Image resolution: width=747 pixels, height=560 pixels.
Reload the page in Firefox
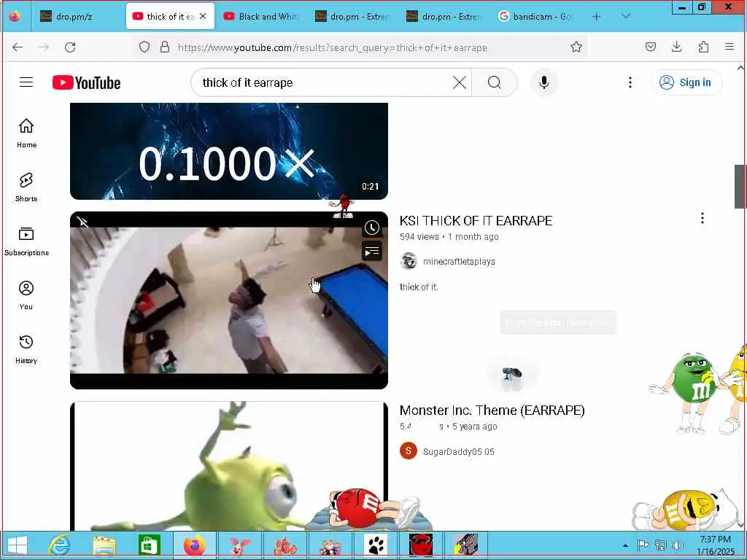70,47
